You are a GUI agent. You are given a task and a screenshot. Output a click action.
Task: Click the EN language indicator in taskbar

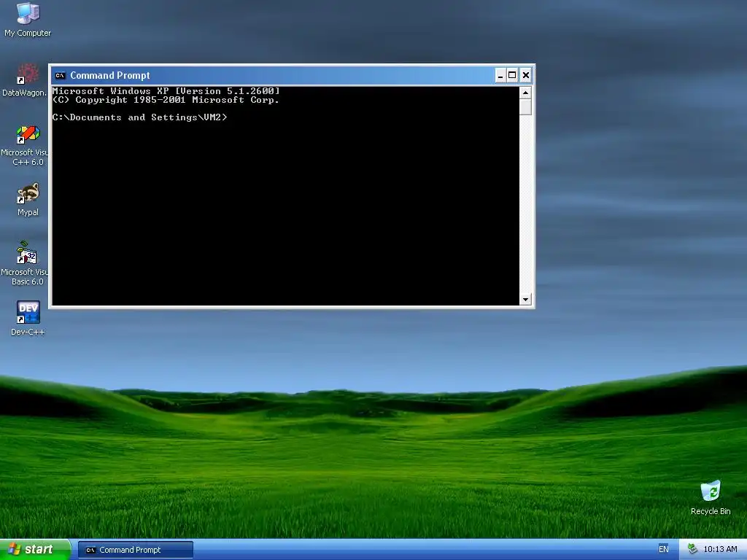pyautogui.click(x=664, y=549)
